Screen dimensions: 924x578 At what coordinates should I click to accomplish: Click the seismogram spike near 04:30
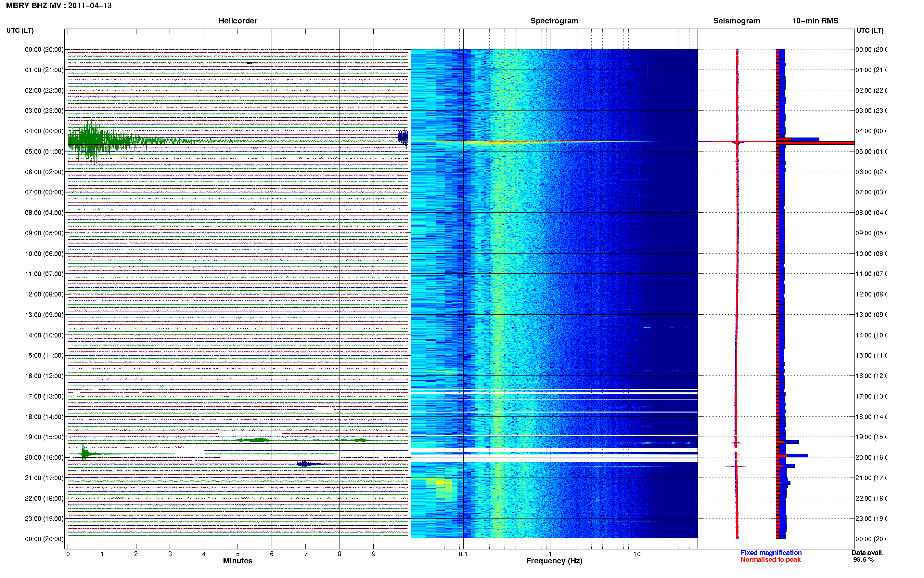click(737, 142)
